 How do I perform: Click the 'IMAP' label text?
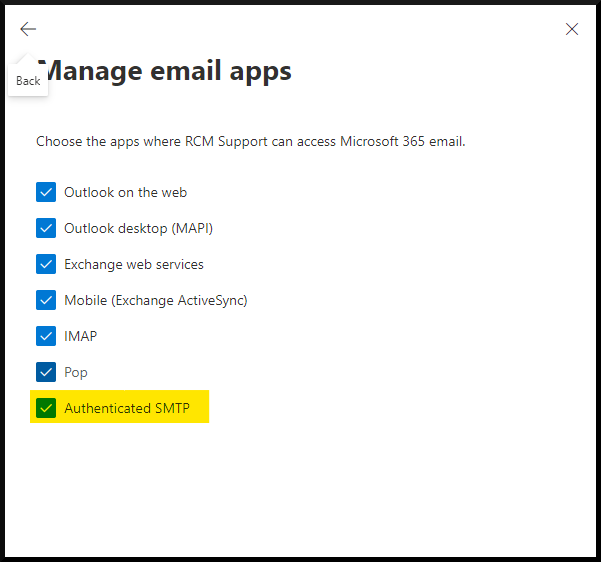coord(80,336)
